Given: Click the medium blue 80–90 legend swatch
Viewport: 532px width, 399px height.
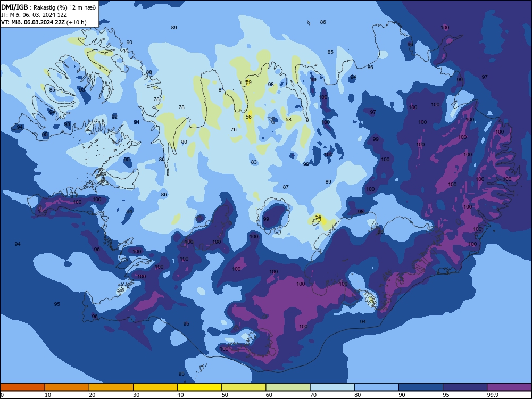Looking at the screenshot, I should coord(377,387).
